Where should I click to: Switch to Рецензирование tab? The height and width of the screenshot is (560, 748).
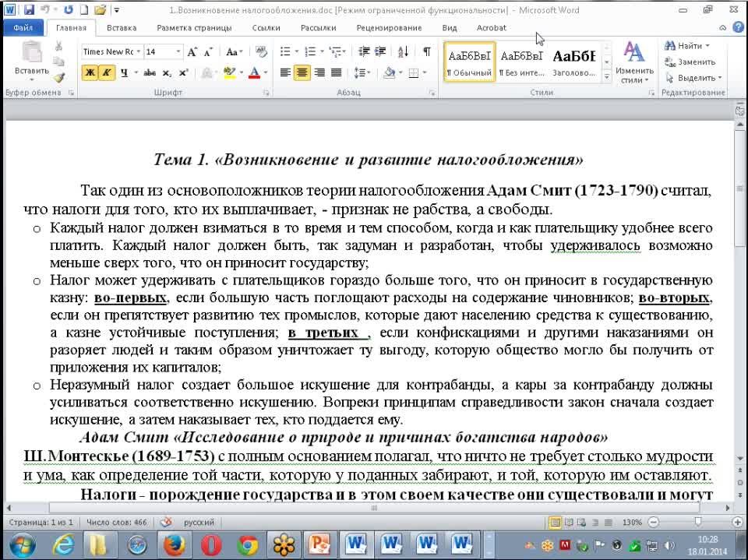point(389,28)
